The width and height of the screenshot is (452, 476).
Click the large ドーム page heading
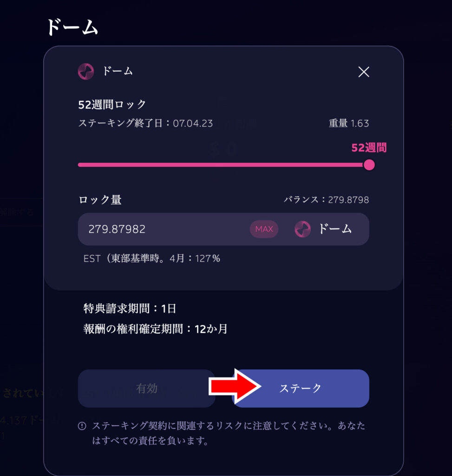(72, 27)
